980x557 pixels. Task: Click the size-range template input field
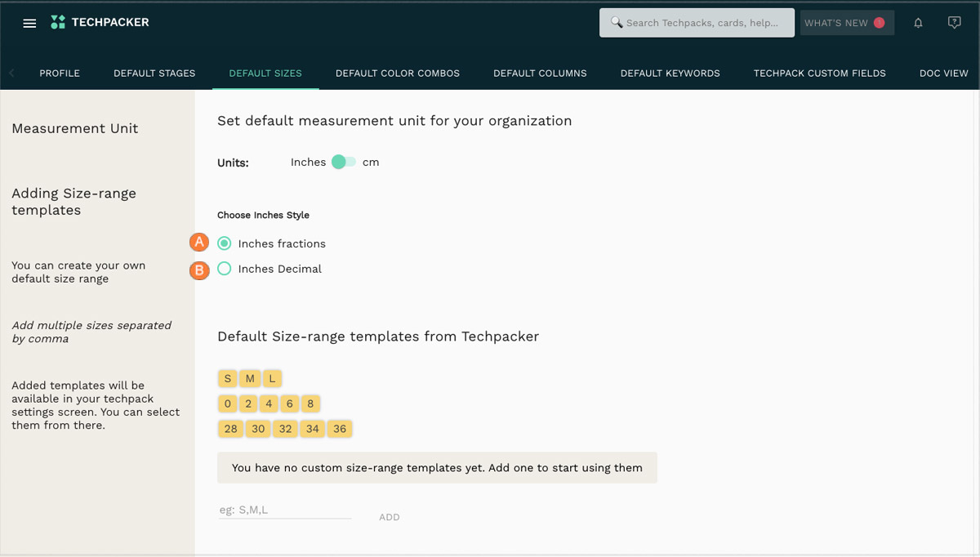(x=284, y=510)
